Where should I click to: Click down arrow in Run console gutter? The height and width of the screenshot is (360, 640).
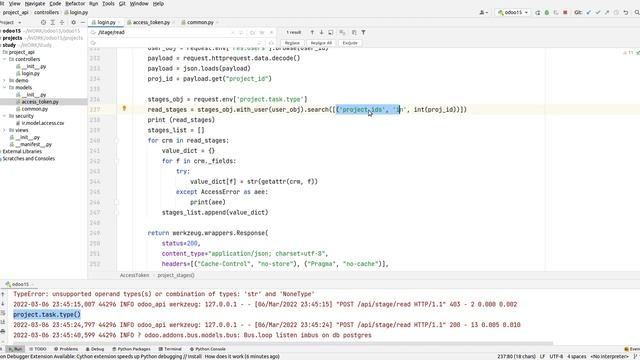[3, 304]
